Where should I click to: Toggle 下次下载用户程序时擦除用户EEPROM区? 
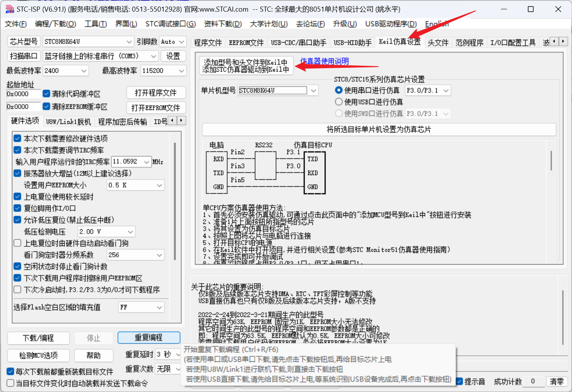pyautogui.click(x=17, y=278)
